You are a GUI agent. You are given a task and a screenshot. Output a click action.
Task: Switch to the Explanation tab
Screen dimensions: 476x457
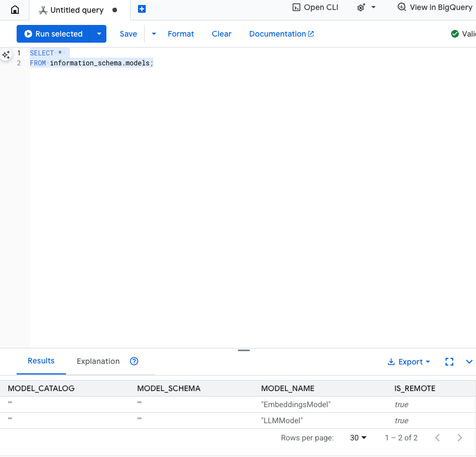tap(98, 361)
